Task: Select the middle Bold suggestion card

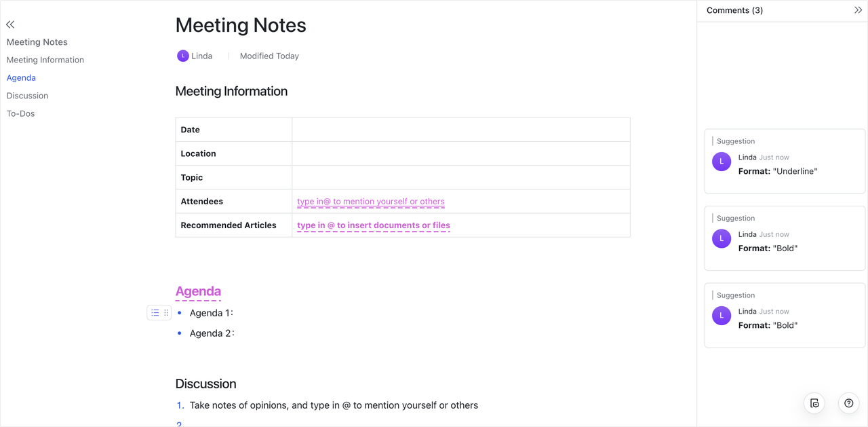Action: point(785,239)
